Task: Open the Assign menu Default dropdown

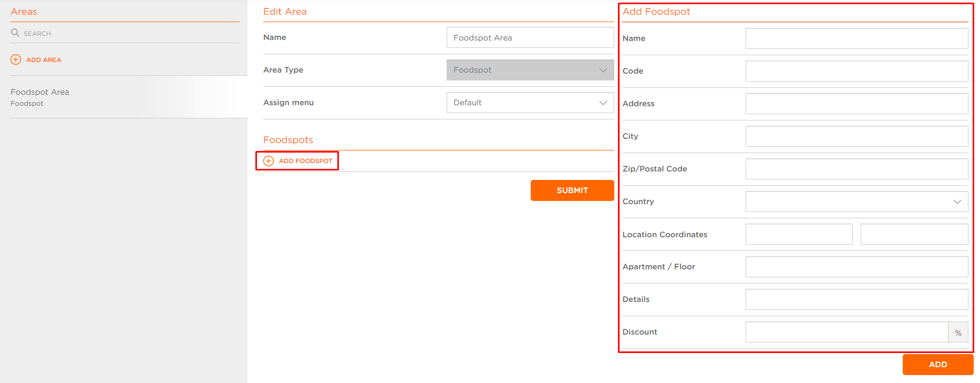Action: coord(530,103)
